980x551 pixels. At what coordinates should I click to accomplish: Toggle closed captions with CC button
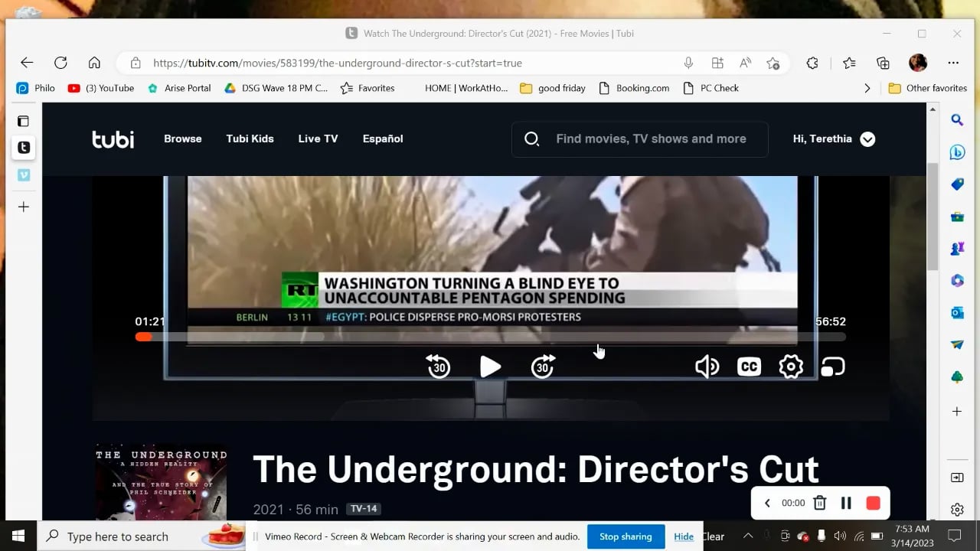[749, 367]
